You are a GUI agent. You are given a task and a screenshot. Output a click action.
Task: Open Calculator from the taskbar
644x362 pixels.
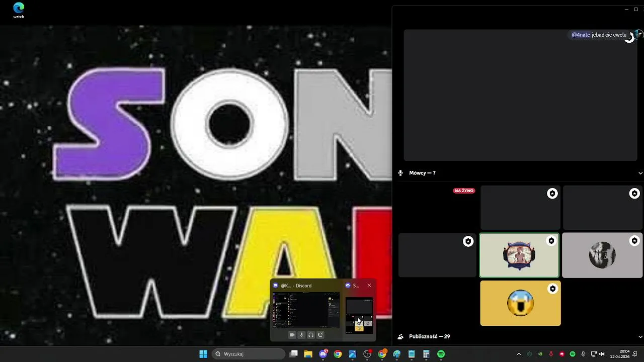pos(426,354)
